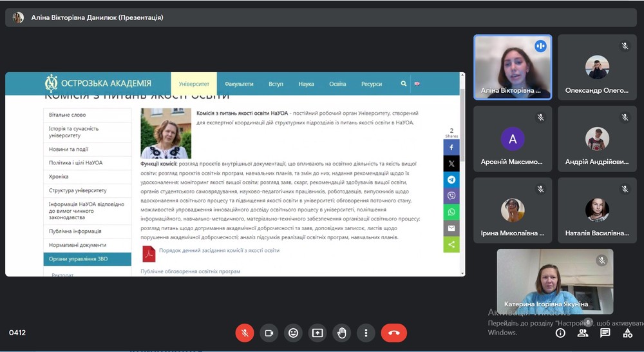Open the three-dot more options menu
Image resolution: width=644 pixels, height=352 pixels.
tap(366, 333)
